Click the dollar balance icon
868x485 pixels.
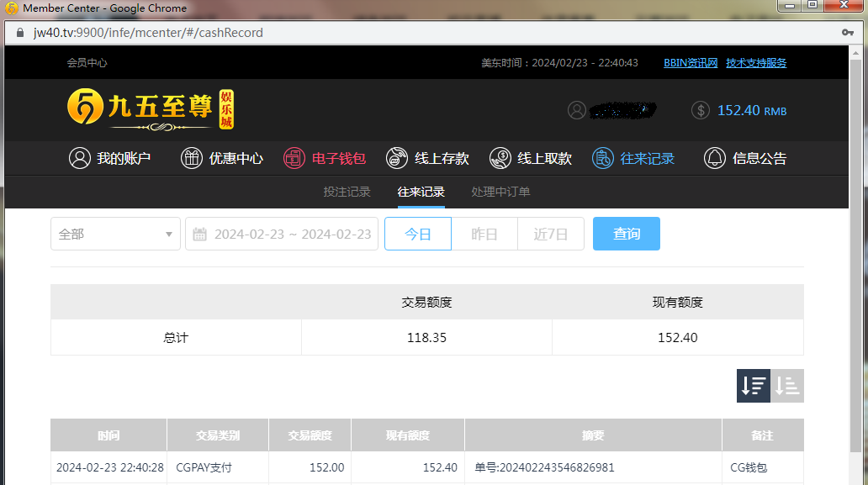701,110
